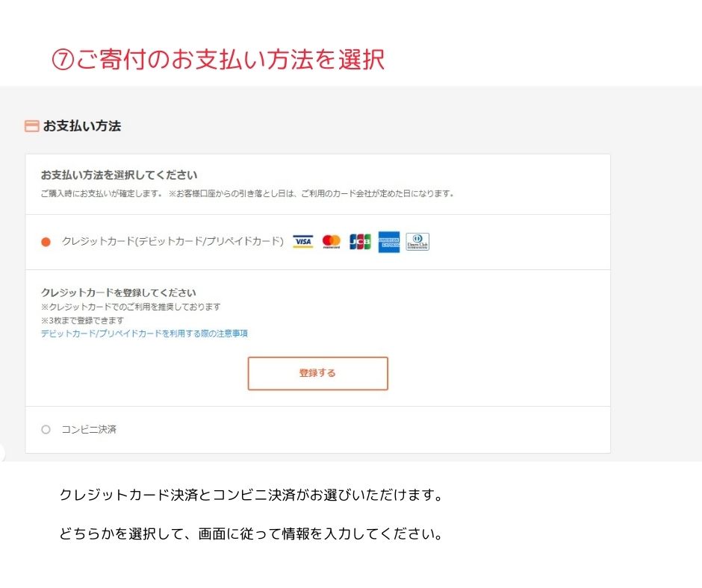Click the orange card icon beside お支払い方法
Viewport: 702px width, 588px height.
31,126
